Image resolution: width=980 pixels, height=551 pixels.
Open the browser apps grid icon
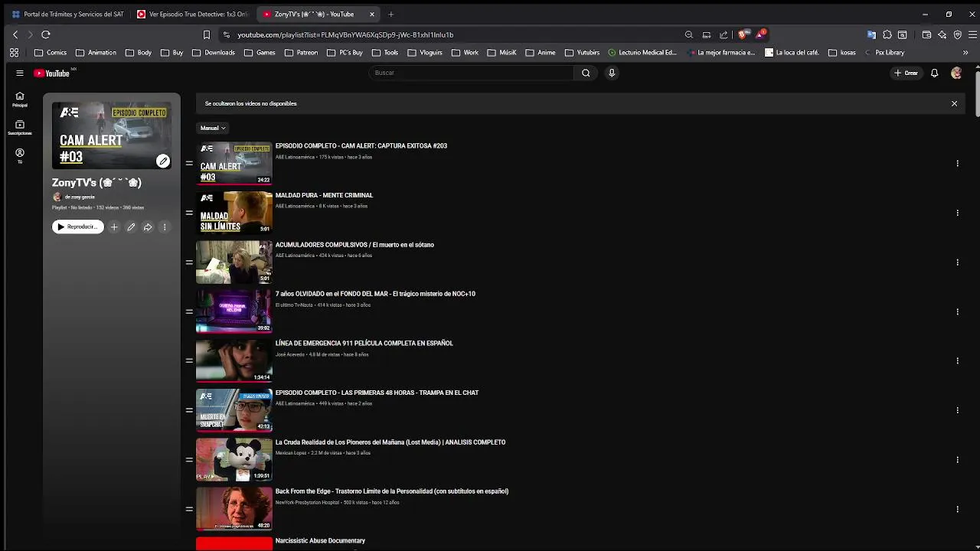(14, 53)
